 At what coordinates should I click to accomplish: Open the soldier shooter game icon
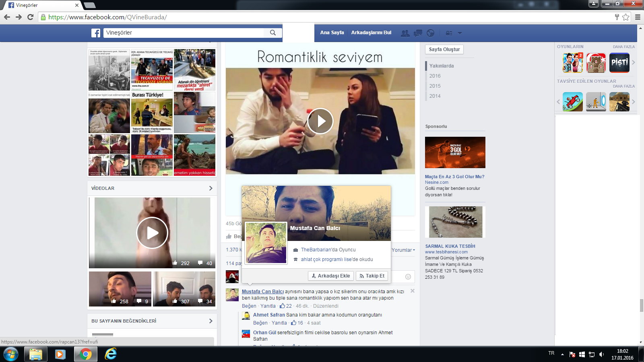[x=619, y=102]
